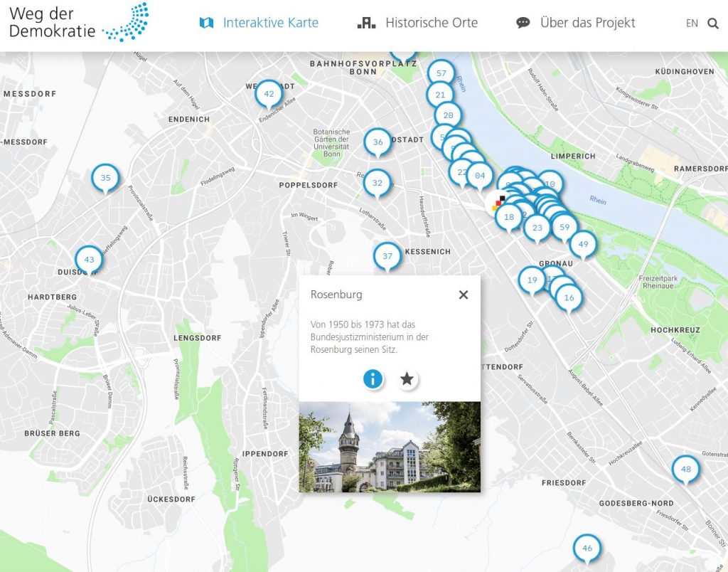Click map marker 57 by the Rhine
Image resolution: width=728 pixels, height=572 pixels.
pyautogui.click(x=441, y=73)
